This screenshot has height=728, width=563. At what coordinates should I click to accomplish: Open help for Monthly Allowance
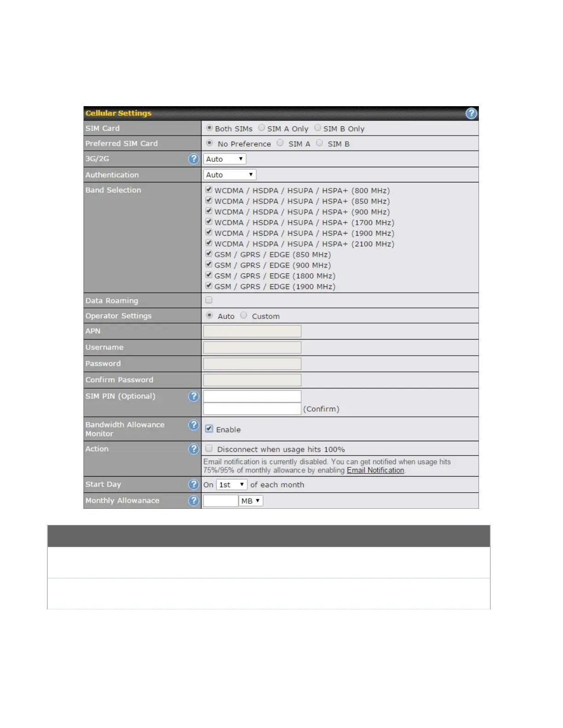194,500
